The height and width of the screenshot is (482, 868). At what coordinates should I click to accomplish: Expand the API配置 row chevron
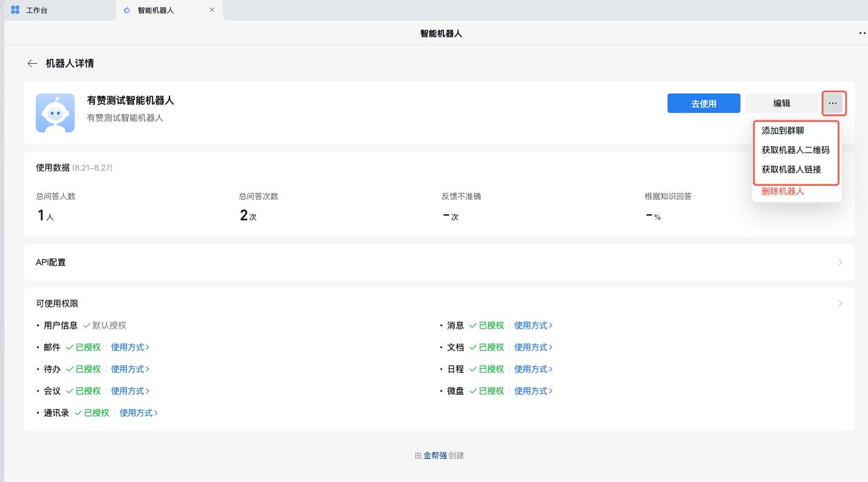pos(840,262)
